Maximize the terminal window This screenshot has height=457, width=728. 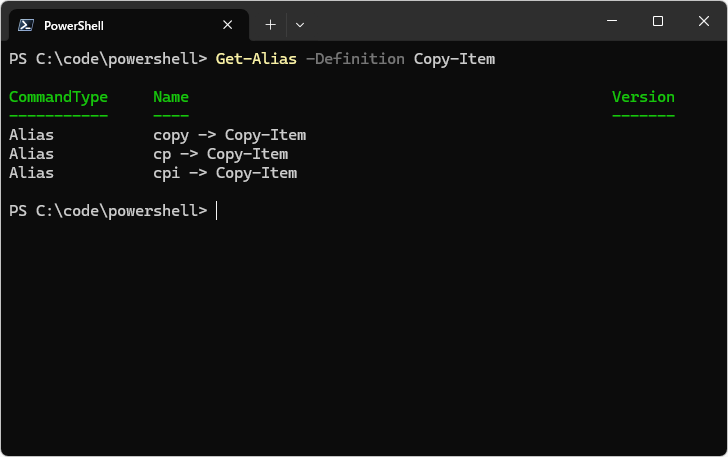657,21
